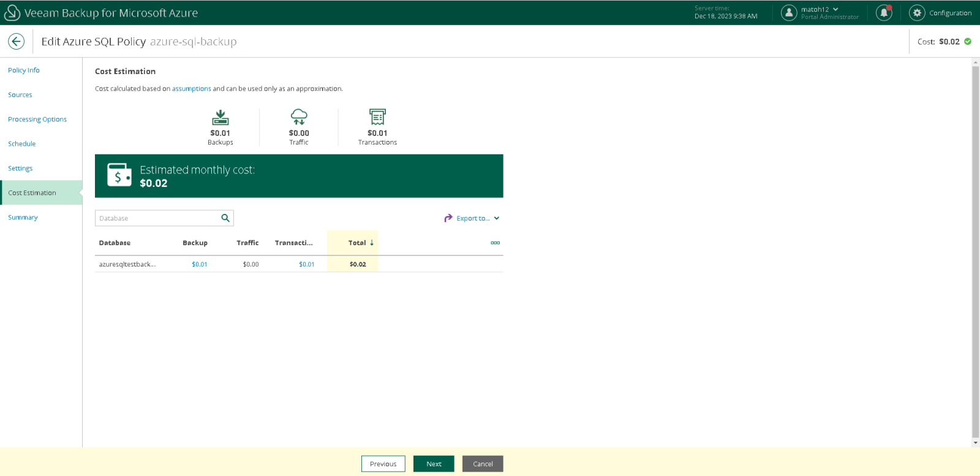
Task: Click the wallet icon in cost banner
Action: click(x=119, y=175)
